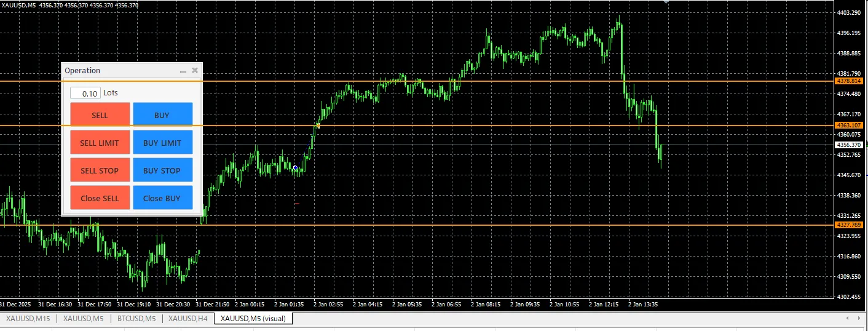
Task: Click price scale value 4316.860
Action: pyautogui.click(x=850, y=256)
